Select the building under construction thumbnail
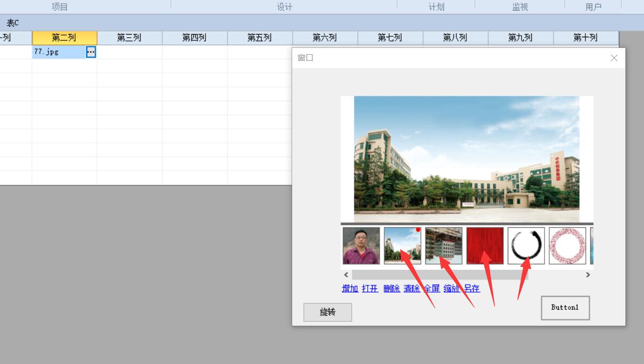This screenshot has height=364, width=644. coord(443,246)
